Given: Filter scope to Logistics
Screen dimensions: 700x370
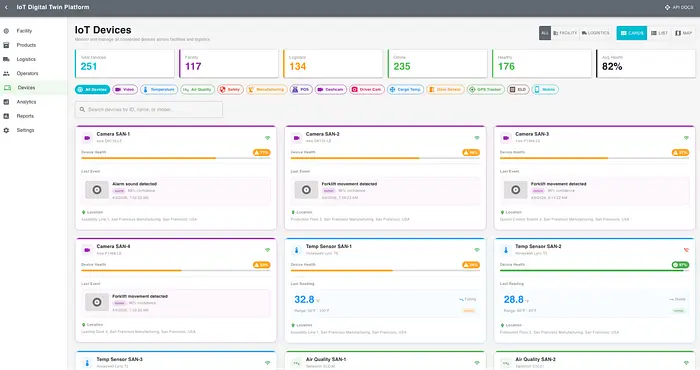Looking at the screenshot, I should pyautogui.click(x=596, y=33).
